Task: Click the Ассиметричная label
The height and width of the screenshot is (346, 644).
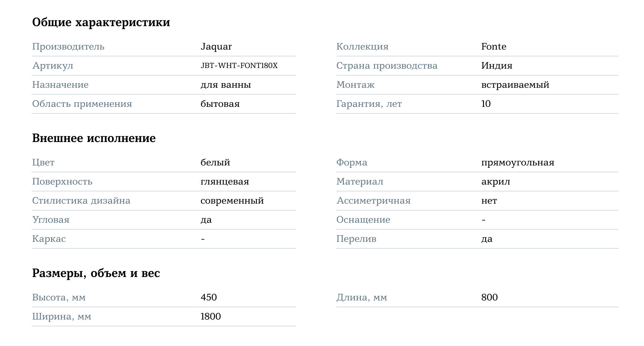Action: [x=373, y=201]
